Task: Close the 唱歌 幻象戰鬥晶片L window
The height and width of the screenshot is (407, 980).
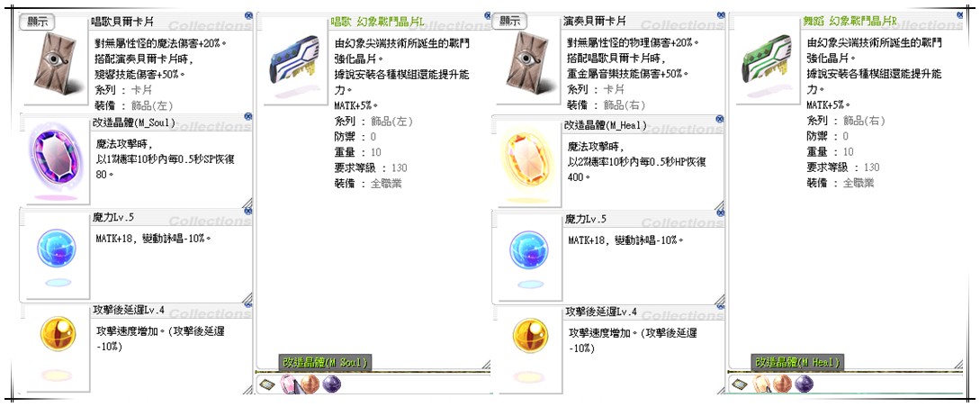Action: point(486,15)
